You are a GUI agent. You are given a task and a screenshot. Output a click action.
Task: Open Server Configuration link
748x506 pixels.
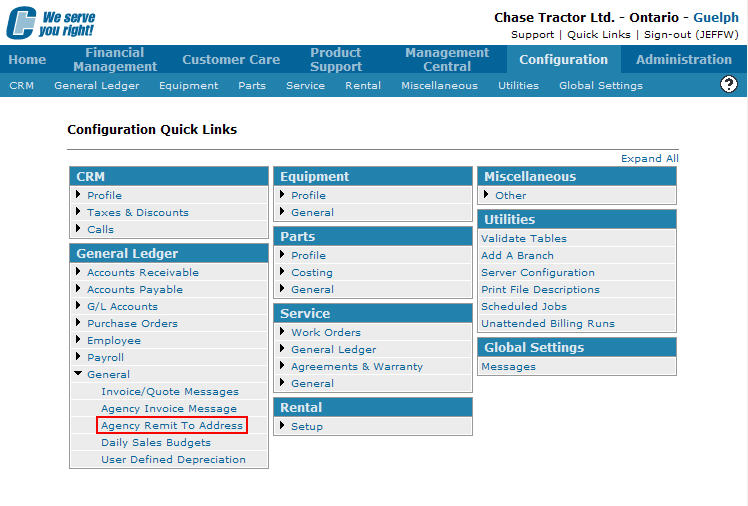click(x=538, y=273)
